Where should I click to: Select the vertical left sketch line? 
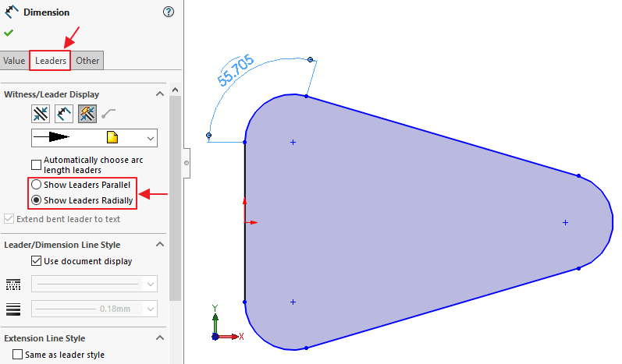coord(245,222)
